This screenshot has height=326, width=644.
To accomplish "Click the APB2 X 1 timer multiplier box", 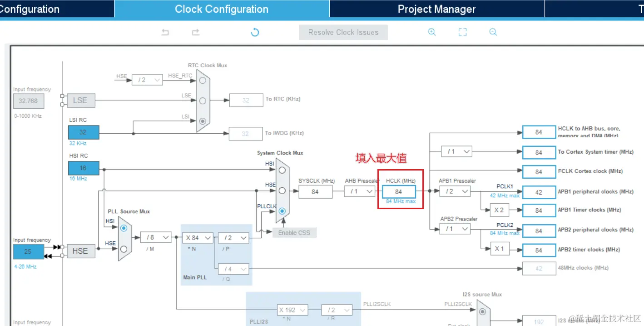I will 500,249.
